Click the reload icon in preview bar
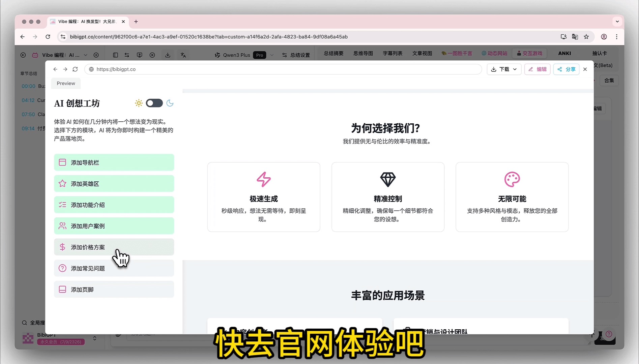 (x=75, y=69)
